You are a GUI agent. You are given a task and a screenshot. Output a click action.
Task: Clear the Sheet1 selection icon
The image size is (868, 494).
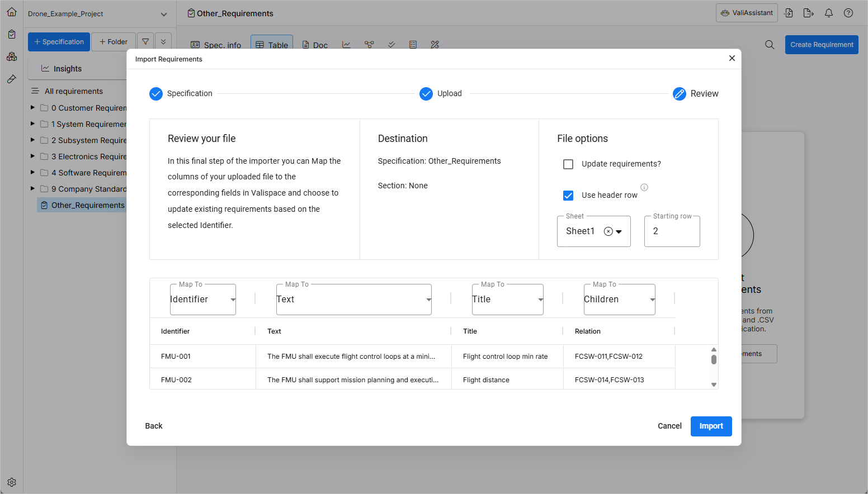pyautogui.click(x=608, y=231)
